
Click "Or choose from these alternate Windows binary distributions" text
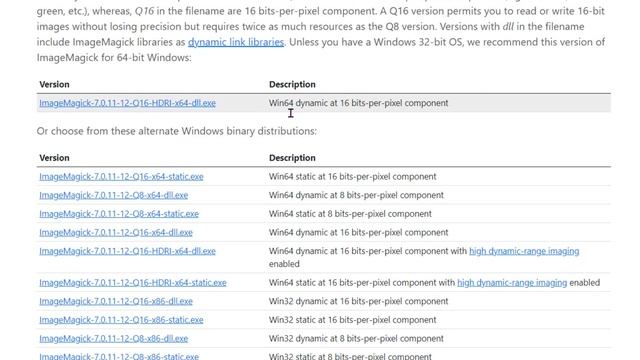[177, 131]
